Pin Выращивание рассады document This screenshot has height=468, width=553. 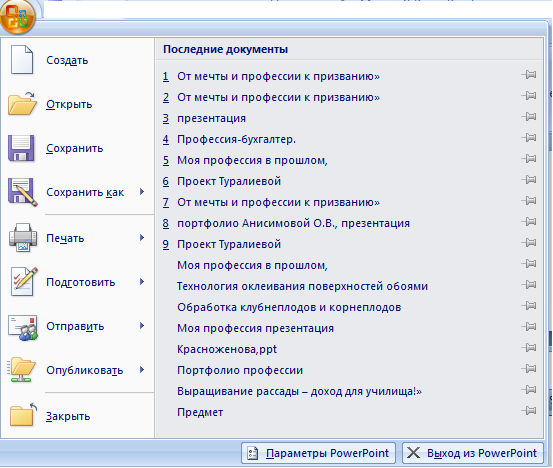point(529,390)
